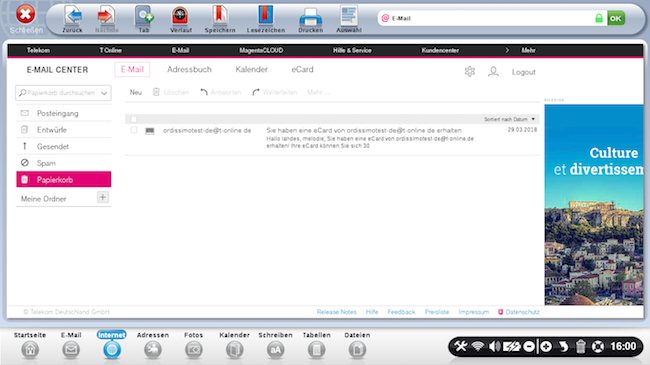Viewport: 650px width, 365px height.
Task: Open Startseite home icon in dock
Action: [30, 350]
